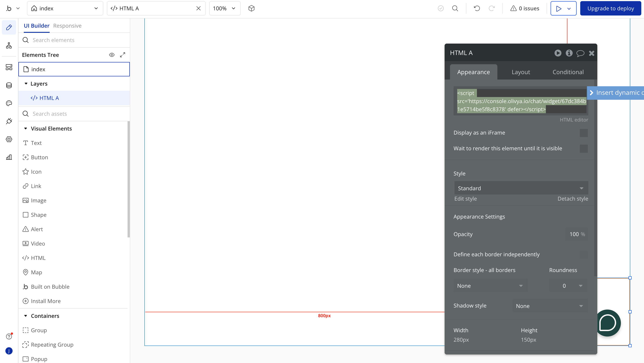Viewport: 644px width, 363px height.
Task: Open the Border style None dropdown
Action: 490,286
